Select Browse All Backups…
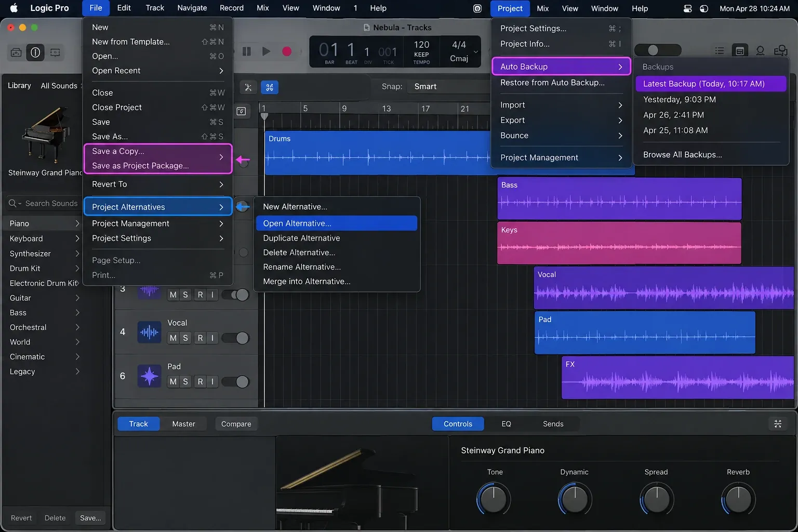This screenshot has height=532, width=798. click(711, 155)
